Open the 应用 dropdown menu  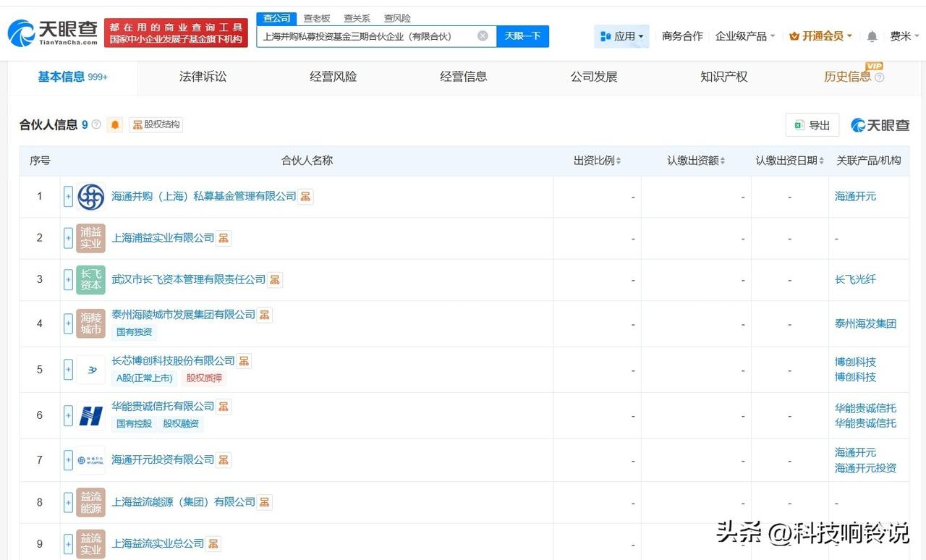(x=621, y=36)
